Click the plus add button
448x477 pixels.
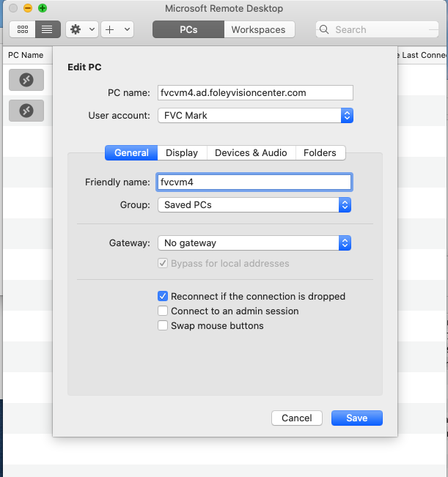[110, 29]
